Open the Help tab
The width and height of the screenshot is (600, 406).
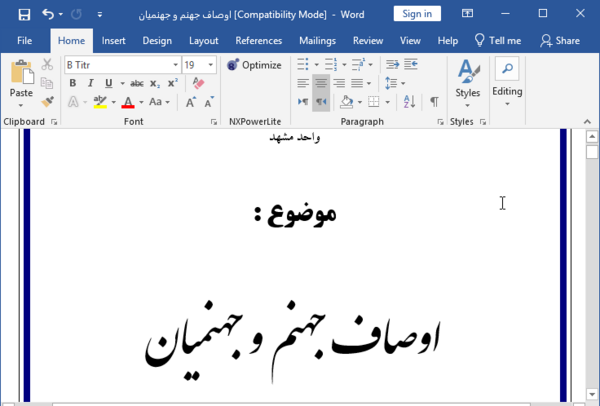tap(448, 41)
